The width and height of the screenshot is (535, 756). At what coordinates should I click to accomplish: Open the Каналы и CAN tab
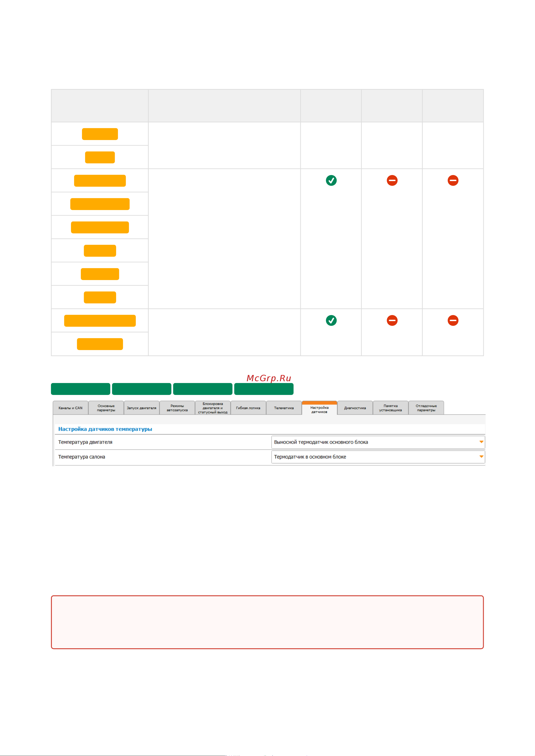(71, 408)
